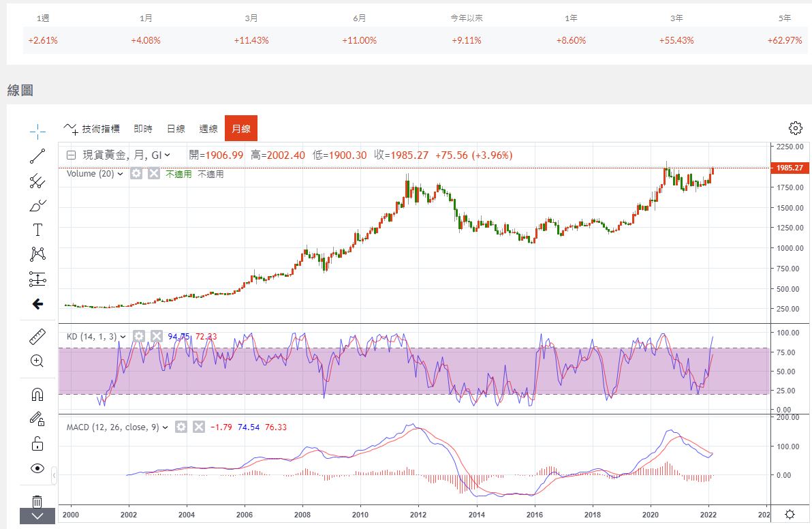Screen dimensions: 812x529
Task: Pick the Text annotation tool
Action: coord(37,230)
